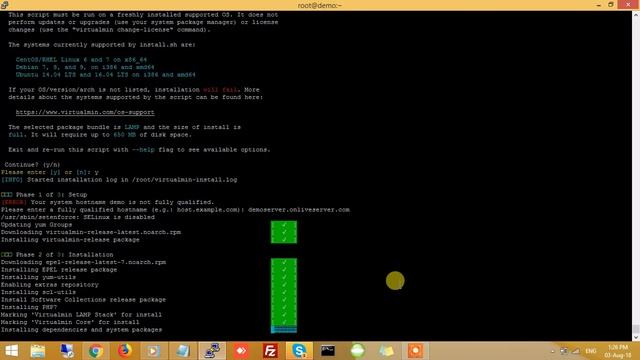This screenshot has width=640, height=360.
Task: Click 'Marking Virtualmin Core for install' line
Action: click(70, 322)
